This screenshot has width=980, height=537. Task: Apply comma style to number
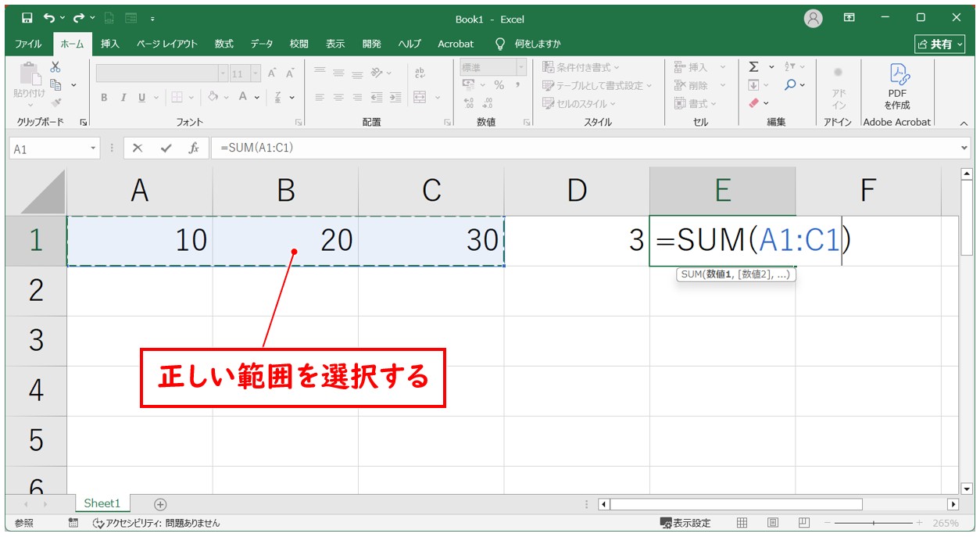point(517,85)
